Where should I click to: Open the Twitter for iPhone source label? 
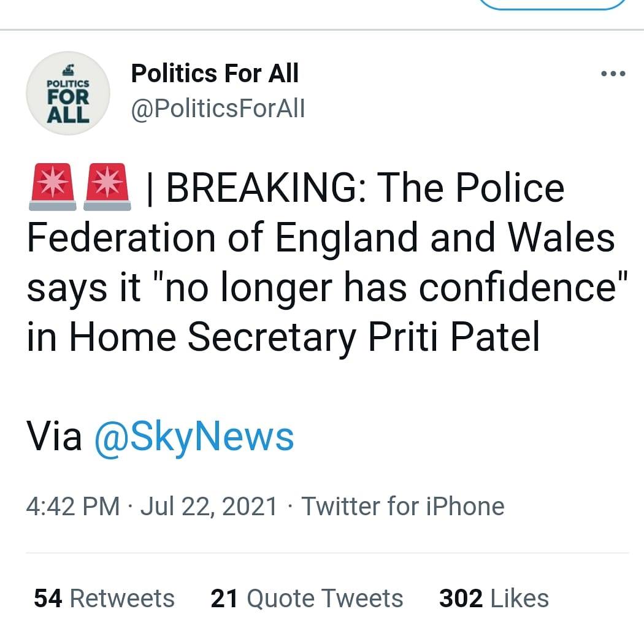[x=403, y=507]
